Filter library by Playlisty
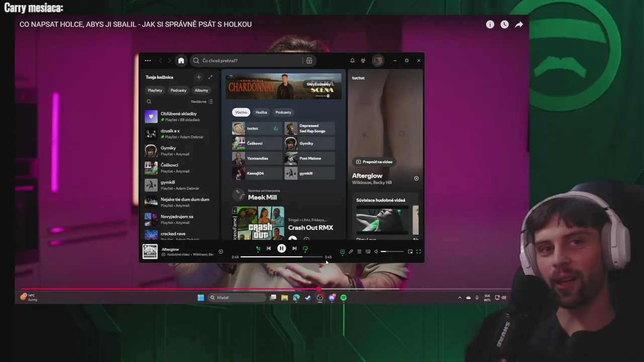Viewport: 644px width, 362px height. [x=155, y=90]
